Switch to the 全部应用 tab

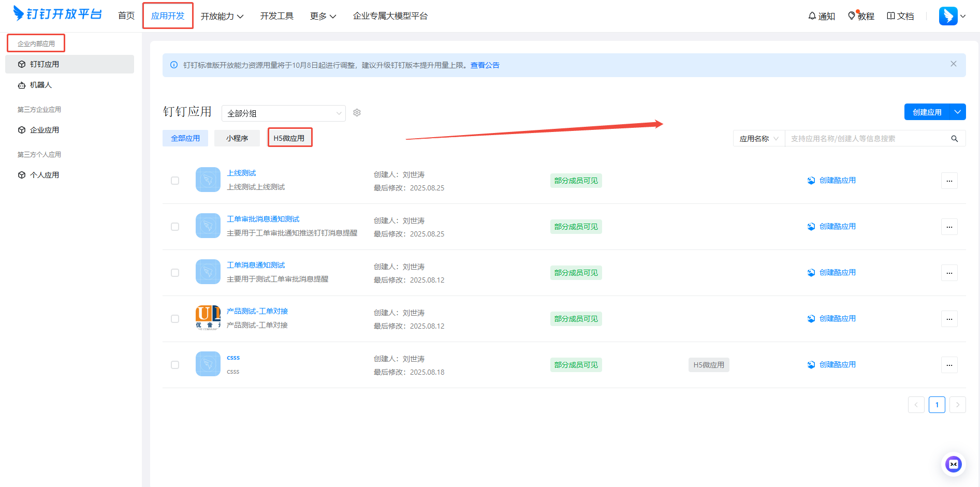pyautogui.click(x=185, y=138)
